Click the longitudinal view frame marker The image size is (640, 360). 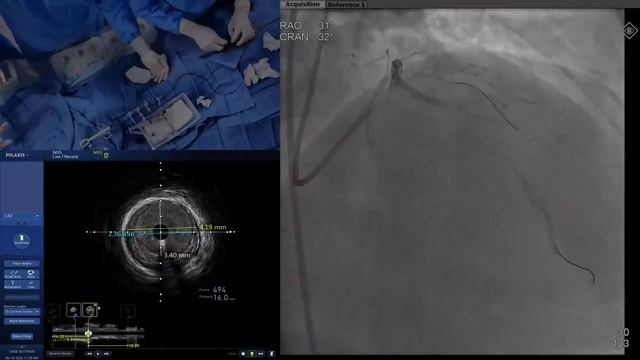88,333
